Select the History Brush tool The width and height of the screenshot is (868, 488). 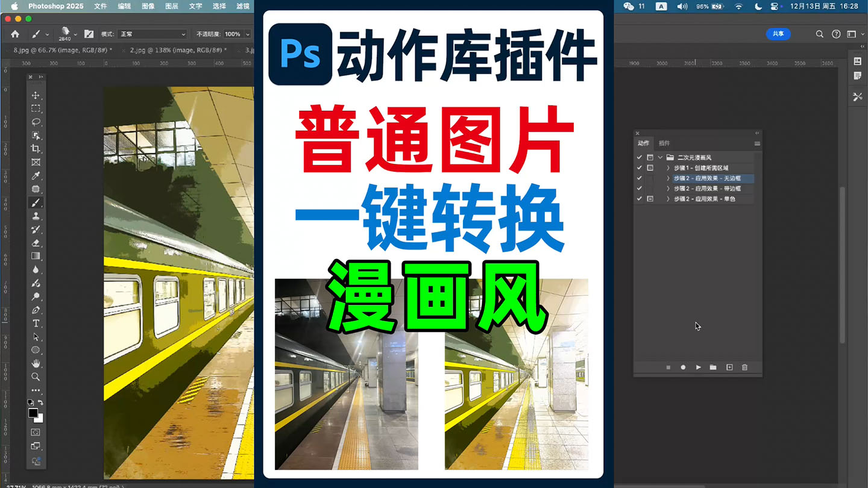tap(36, 230)
